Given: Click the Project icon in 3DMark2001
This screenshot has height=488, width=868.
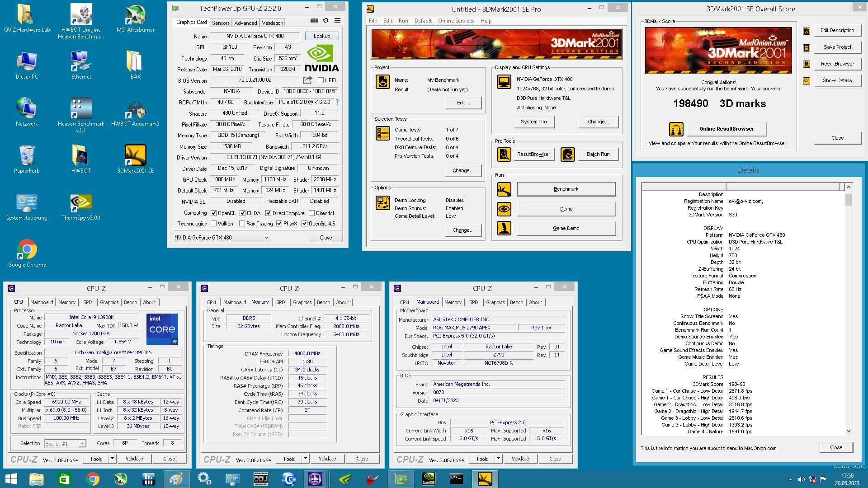Looking at the screenshot, I should 383,82.
